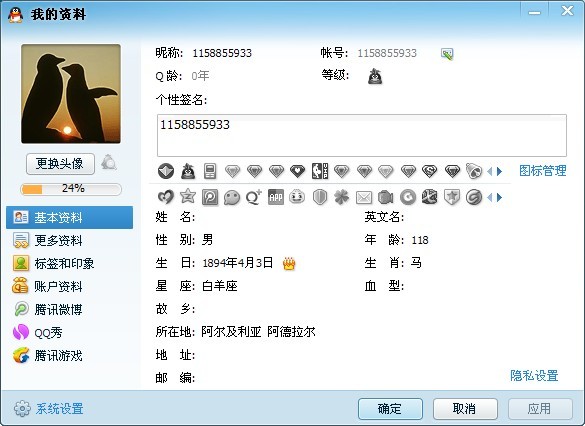Click the location value 阿尔及利亚 阿德拉尔
The height and width of the screenshot is (426, 585).
click(259, 332)
